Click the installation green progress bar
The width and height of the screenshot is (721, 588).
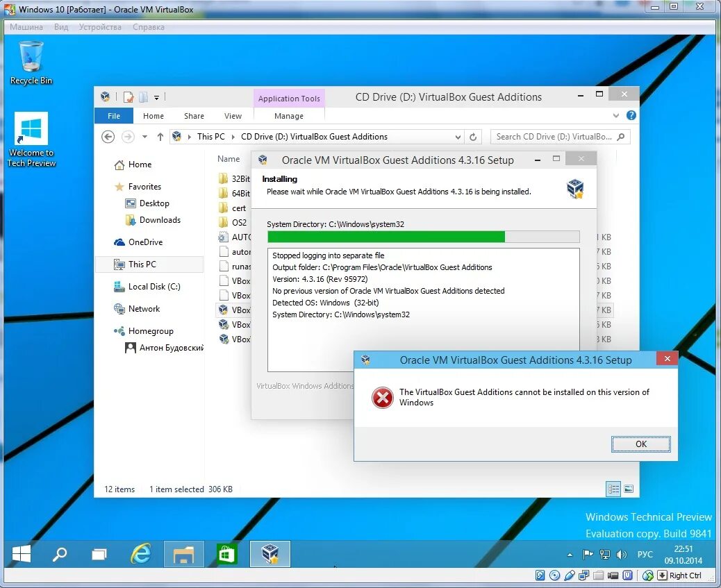pos(424,237)
